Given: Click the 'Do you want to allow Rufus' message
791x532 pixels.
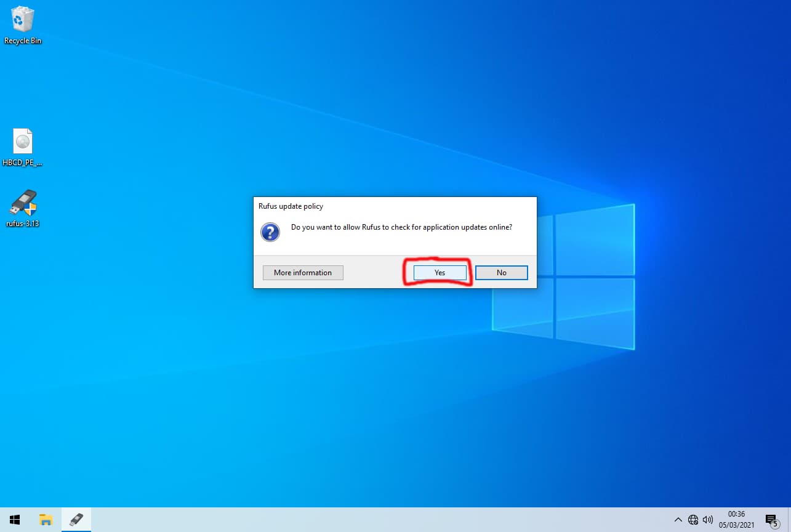Looking at the screenshot, I should click(x=401, y=227).
